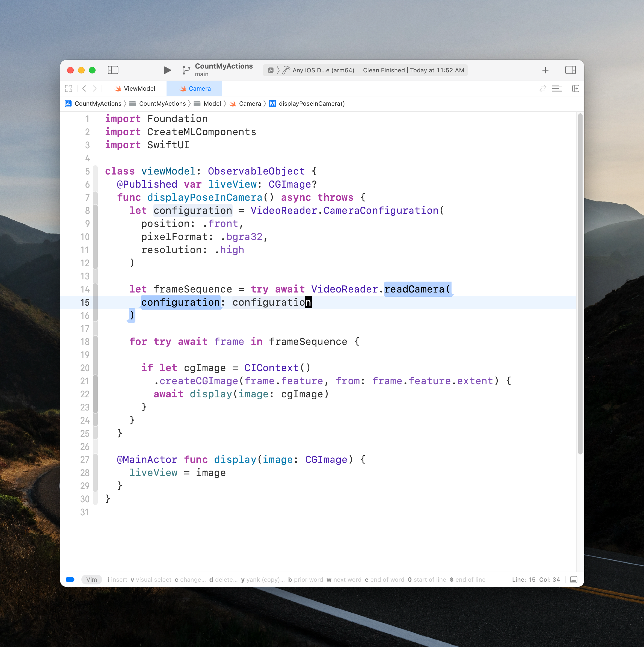Viewport: 644px width, 647px height.
Task: Click the Vim mode indicator
Action: tap(91, 580)
